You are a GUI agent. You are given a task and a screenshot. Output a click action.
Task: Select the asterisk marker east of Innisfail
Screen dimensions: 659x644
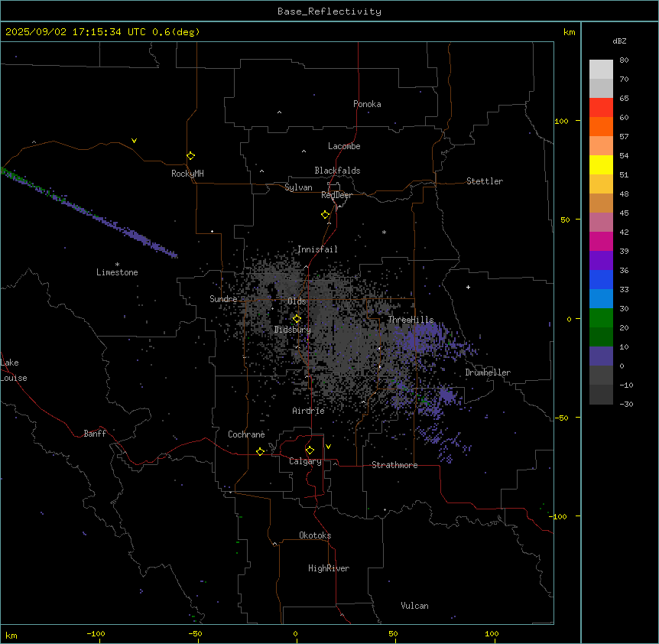pos(384,232)
